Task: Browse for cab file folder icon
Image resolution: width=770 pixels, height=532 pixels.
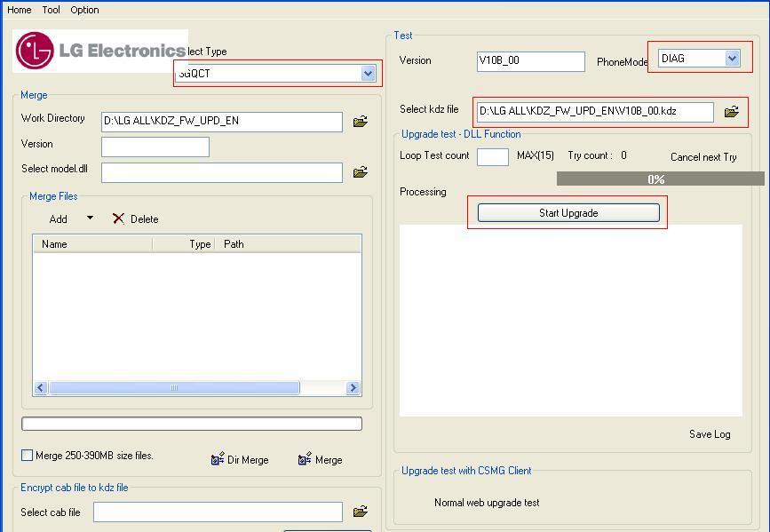Action: coord(360,512)
